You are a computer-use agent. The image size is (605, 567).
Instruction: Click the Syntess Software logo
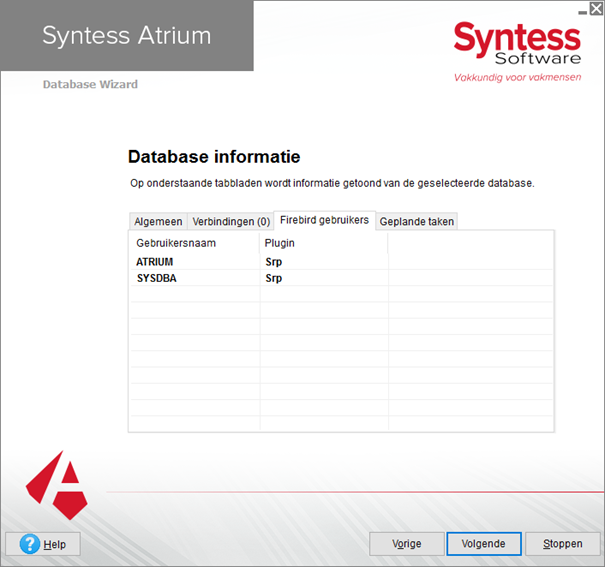coord(517,43)
